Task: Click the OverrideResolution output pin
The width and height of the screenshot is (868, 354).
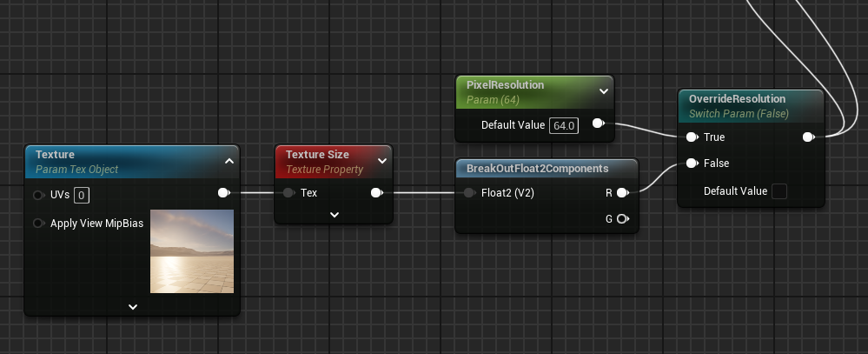Action: pos(809,137)
